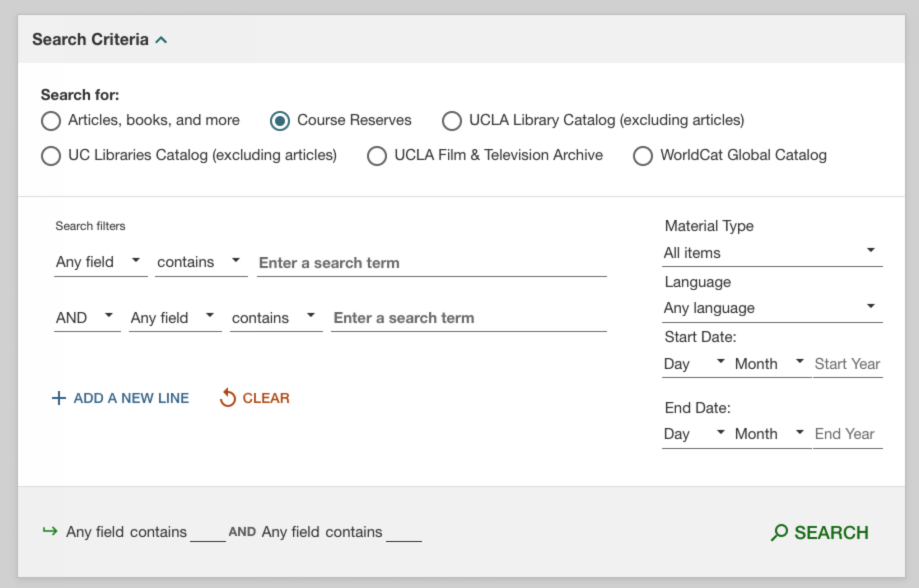The height and width of the screenshot is (588, 919).
Task: Select UCLA Library Catalog radio button
Action: (x=452, y=121)
